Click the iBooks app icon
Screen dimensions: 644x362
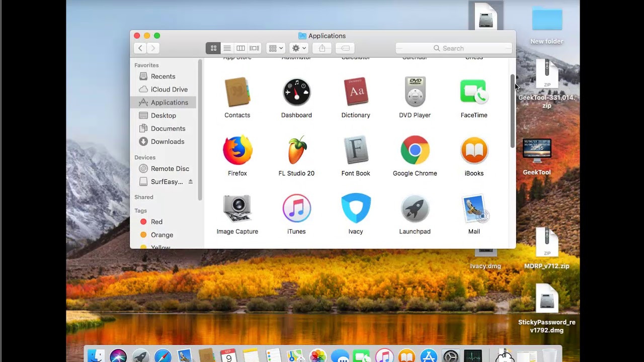click(x=474, y=150)
